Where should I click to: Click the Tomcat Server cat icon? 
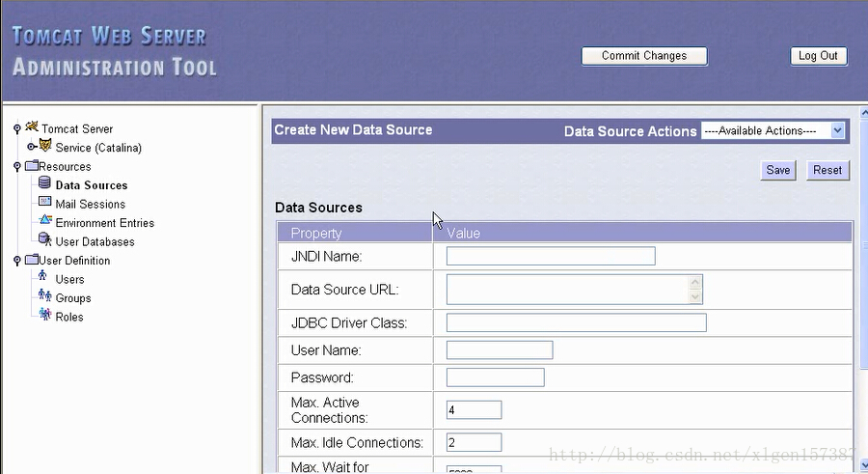[32, 127]
